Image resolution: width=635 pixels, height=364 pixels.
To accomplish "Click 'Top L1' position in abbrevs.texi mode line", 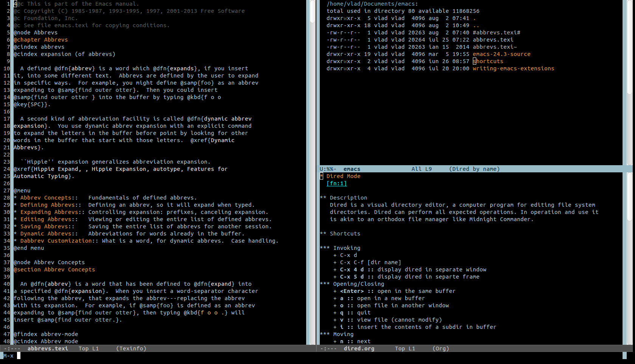I will click(88, 349).
